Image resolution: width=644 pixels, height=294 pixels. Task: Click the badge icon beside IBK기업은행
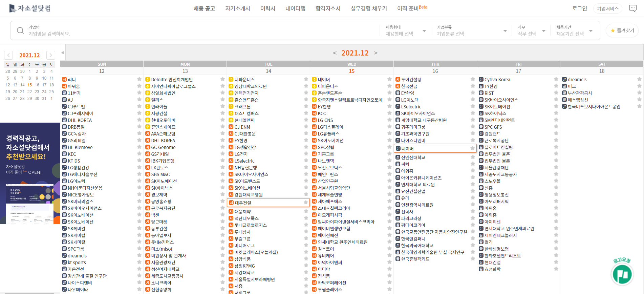(x=148, y=161)
